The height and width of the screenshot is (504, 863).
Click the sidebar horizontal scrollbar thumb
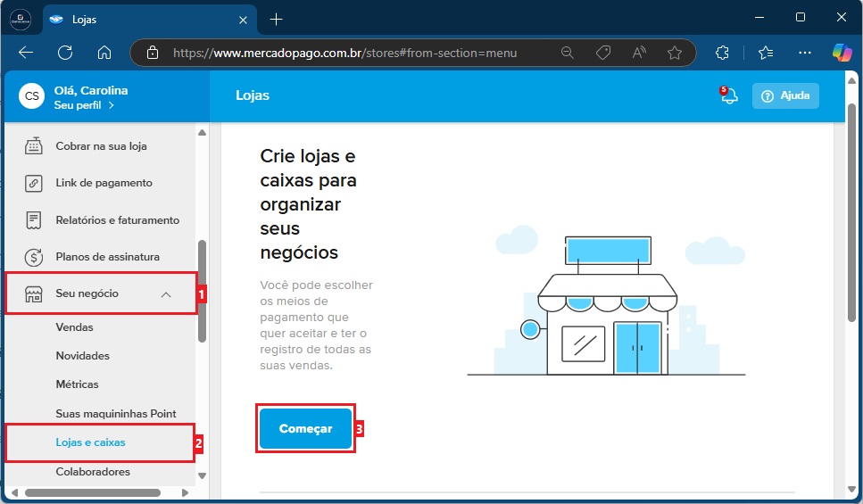[93, 492]
